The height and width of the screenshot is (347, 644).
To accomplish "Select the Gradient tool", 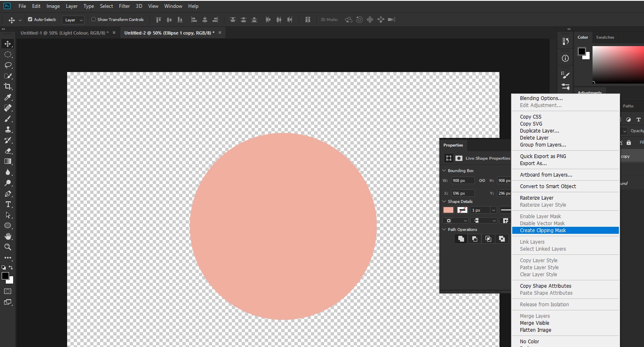I will pos(8,161).
